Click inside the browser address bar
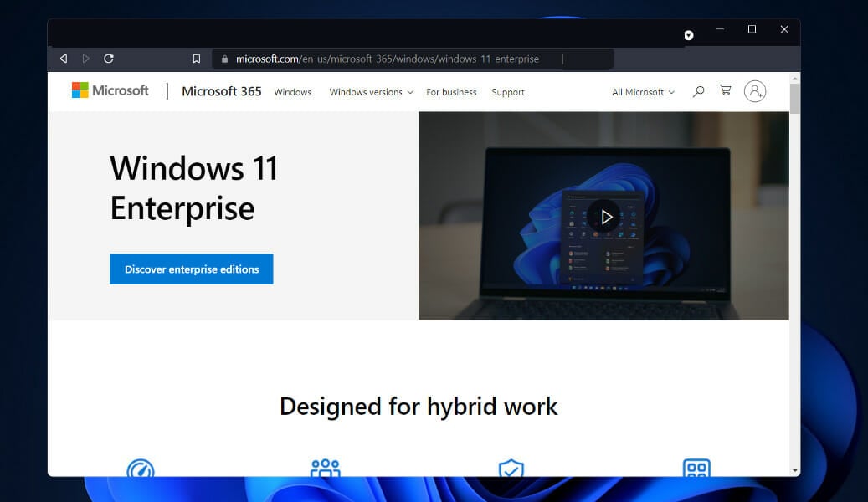This screenshot has width=868, height=502. click(x=377, y=59)
